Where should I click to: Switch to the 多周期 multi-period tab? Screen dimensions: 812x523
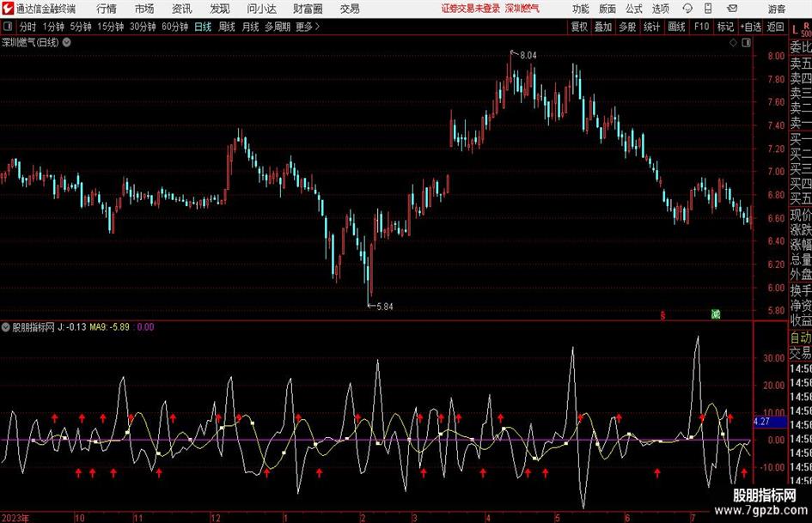pyautogui.click(x=278, y=27)
